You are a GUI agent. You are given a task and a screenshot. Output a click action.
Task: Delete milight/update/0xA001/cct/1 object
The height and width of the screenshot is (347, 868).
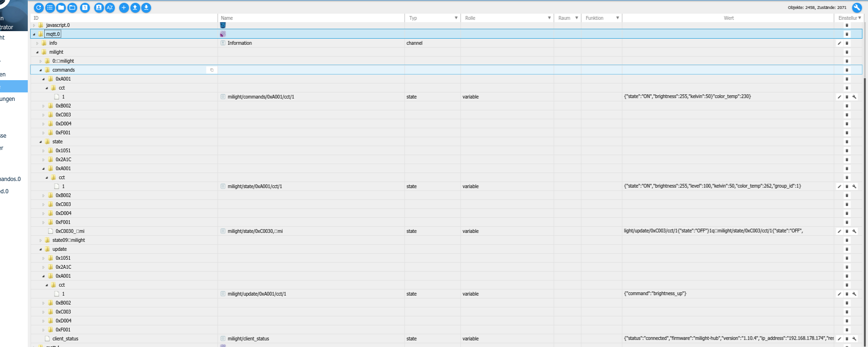pos(847,294)
